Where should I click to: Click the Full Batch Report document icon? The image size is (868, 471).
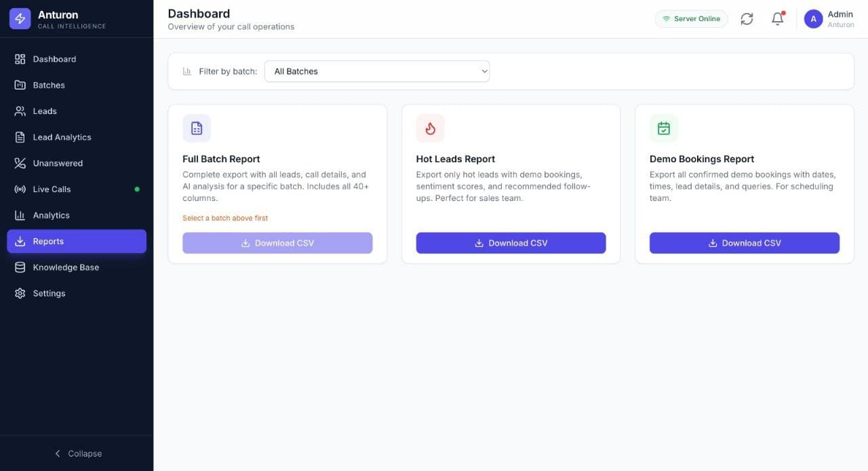[x=197, y=128]
